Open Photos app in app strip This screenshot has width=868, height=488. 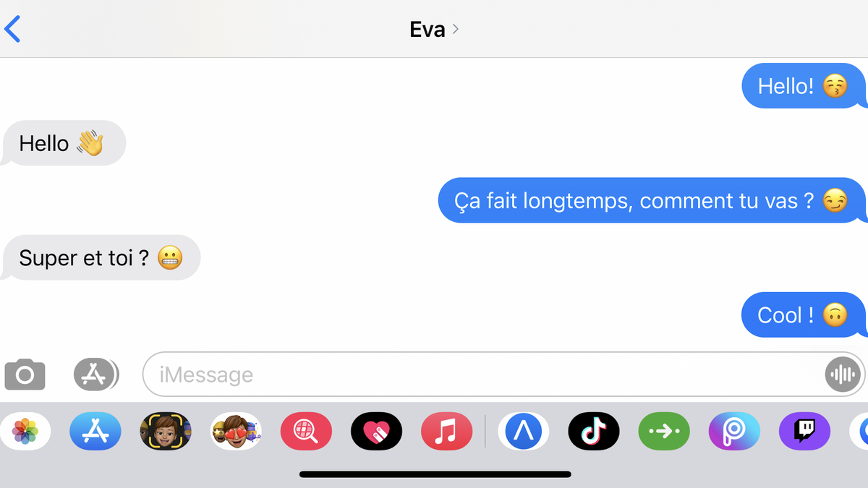(25, 432)
